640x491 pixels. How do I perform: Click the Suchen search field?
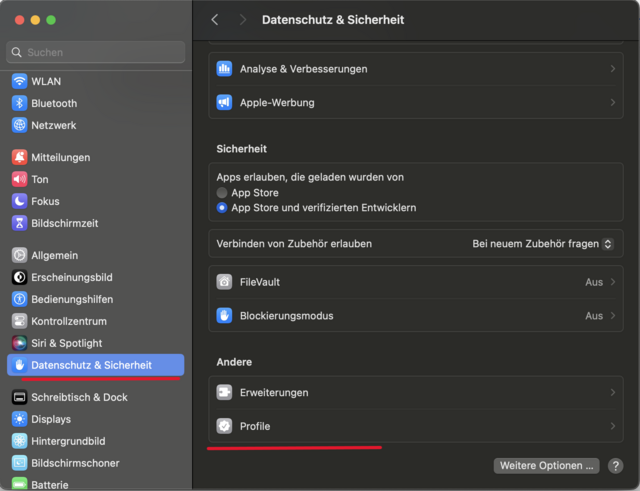pyautogui.click(x=96, y=52)
